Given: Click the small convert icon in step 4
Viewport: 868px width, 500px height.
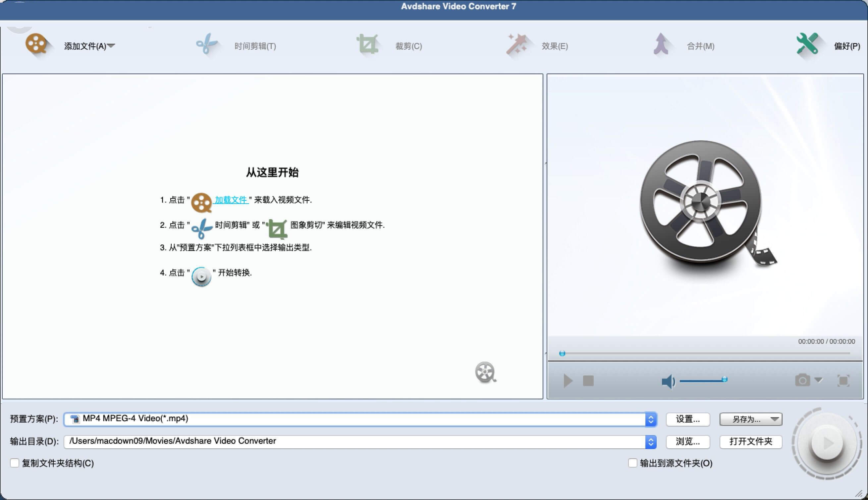Looking at the screenshot, I should pos(201,276).
